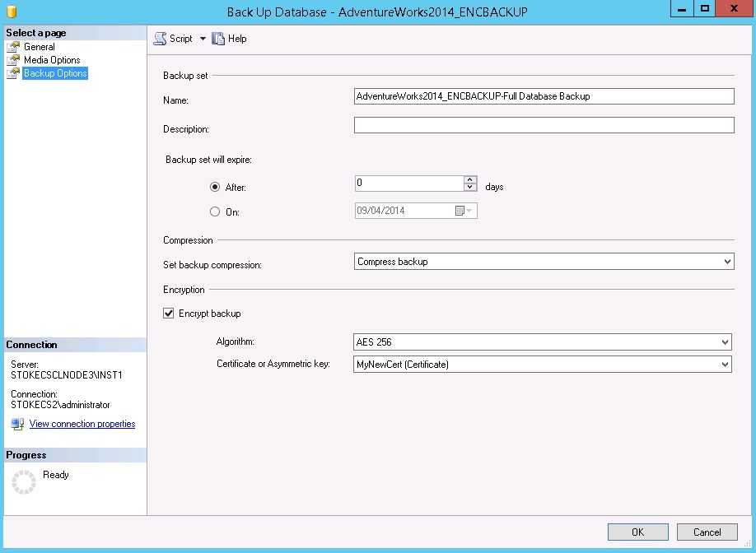Select the Backup Options page
Image resolution: width=756 pixels, height=553 pixels.
pyautogui.click(x=55, y=73)
